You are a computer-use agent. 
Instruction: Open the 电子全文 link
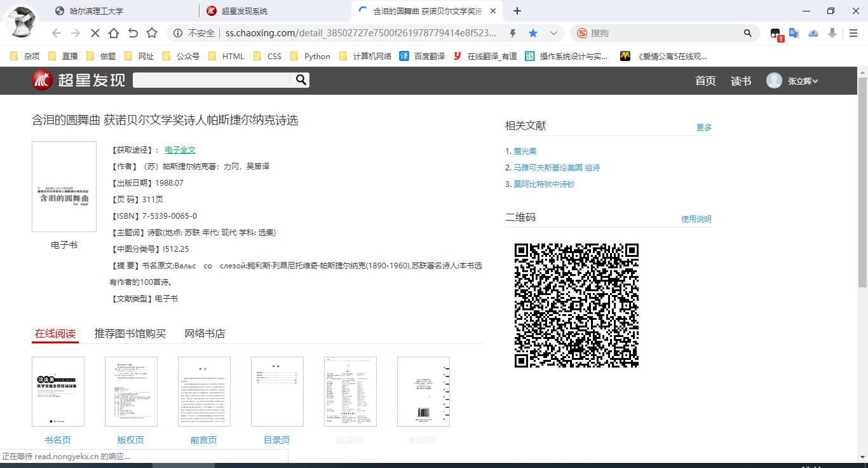180,150
